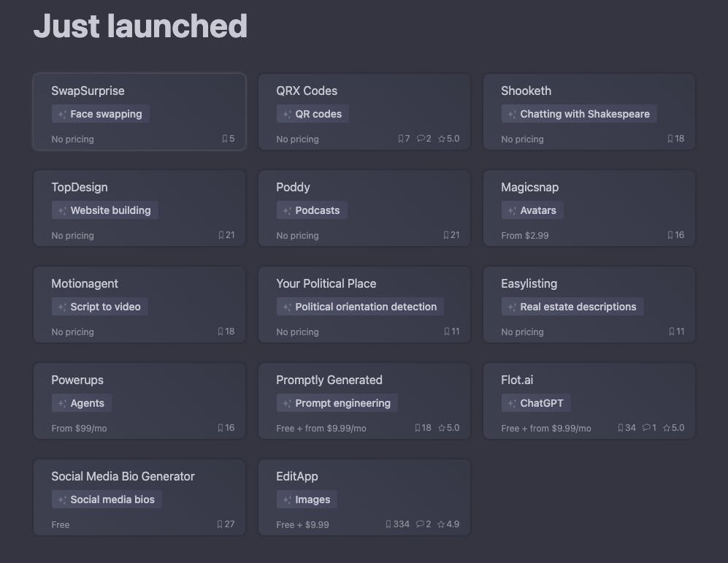
Task: Select the Website building tag
Action: click(105, 210)
